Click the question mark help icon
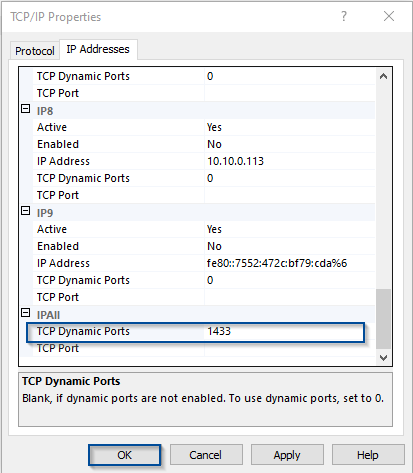The image size is (413, 473). [x=344, y=16]
